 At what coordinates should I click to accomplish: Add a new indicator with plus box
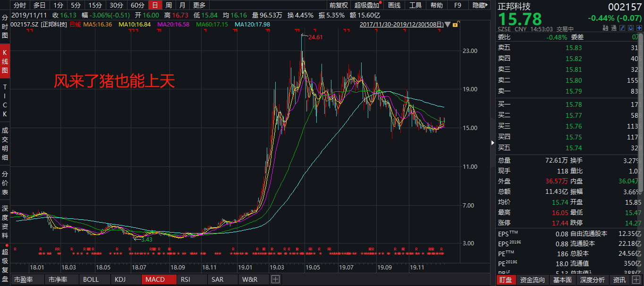pos(275,279)
